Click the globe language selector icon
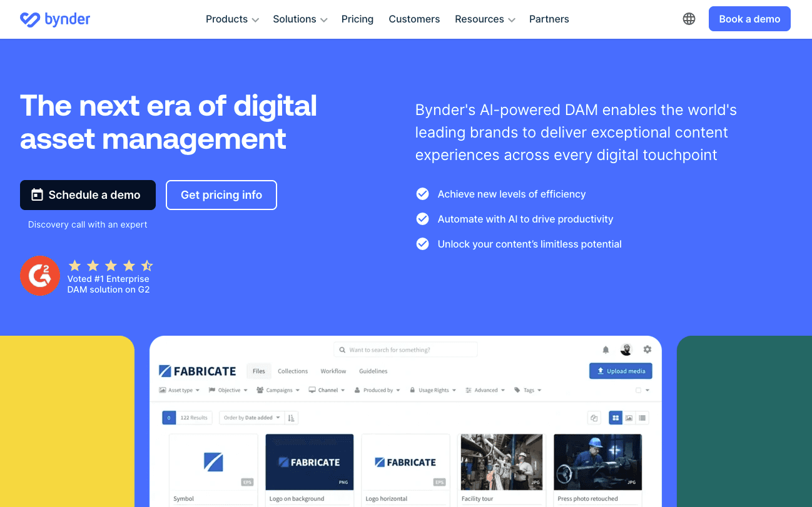Screen dimensions: 812x507 click(689, 19)
